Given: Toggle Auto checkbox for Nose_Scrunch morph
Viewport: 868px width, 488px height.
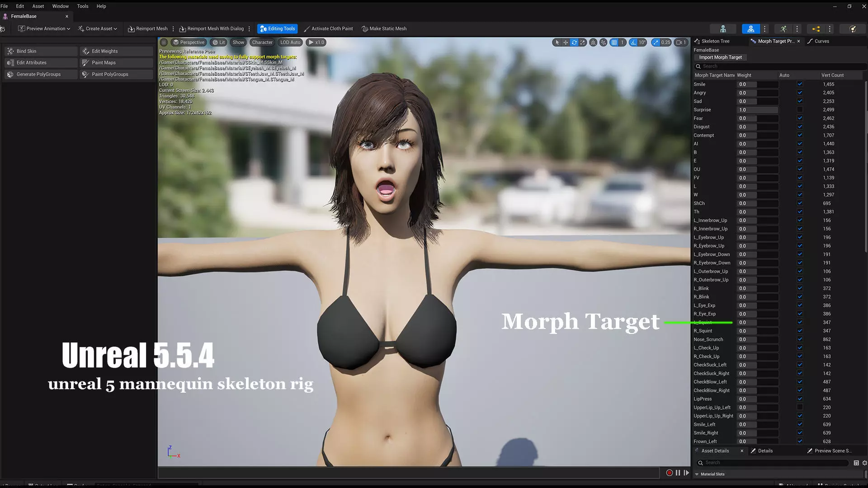Looking at the screenshot, I should click(800, 339).
